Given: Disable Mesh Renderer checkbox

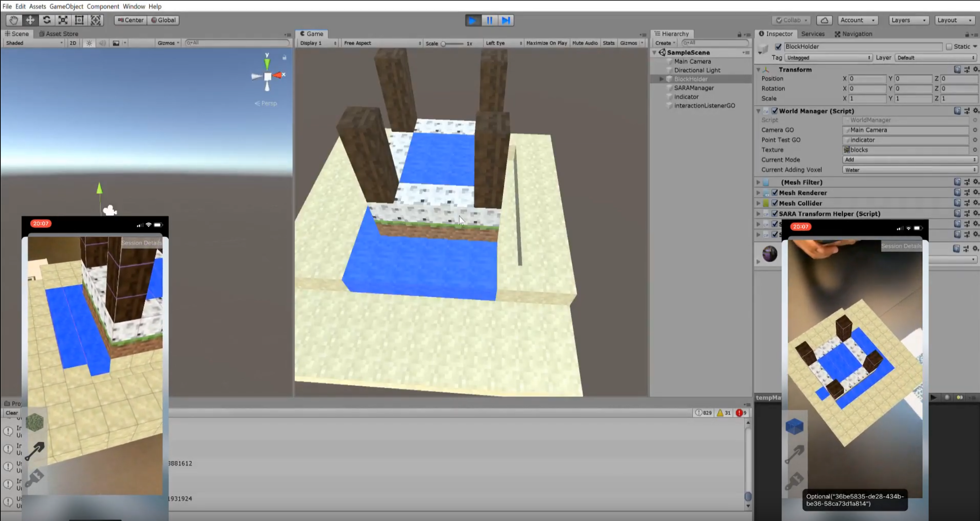Looking at the screenshot, I should pyautogui.click(x=774, y=192).
